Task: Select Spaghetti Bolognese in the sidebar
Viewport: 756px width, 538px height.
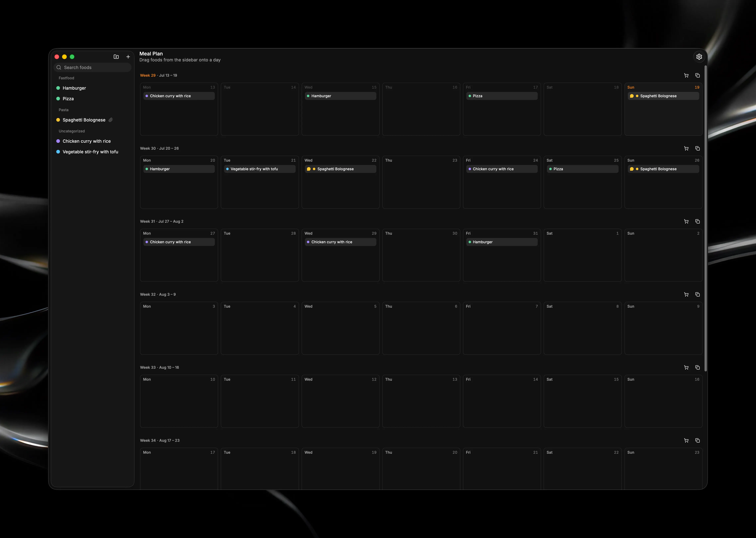Action: pyautogui.click(x=92, y=120)
